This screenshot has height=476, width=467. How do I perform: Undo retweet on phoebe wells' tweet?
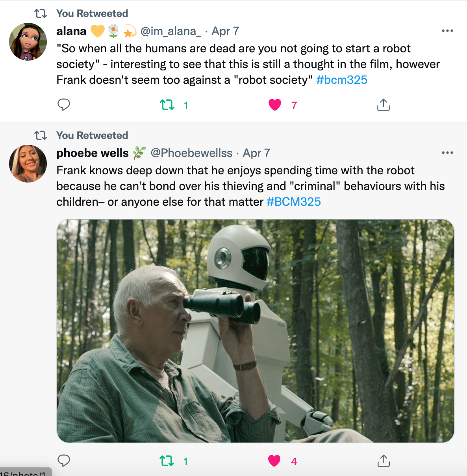[167, 461]
